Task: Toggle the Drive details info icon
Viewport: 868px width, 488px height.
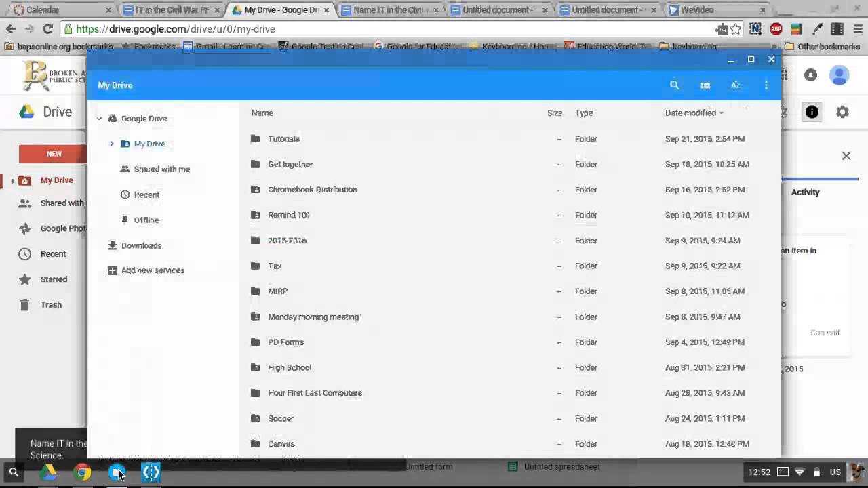Action: click(x=812, y=113)
